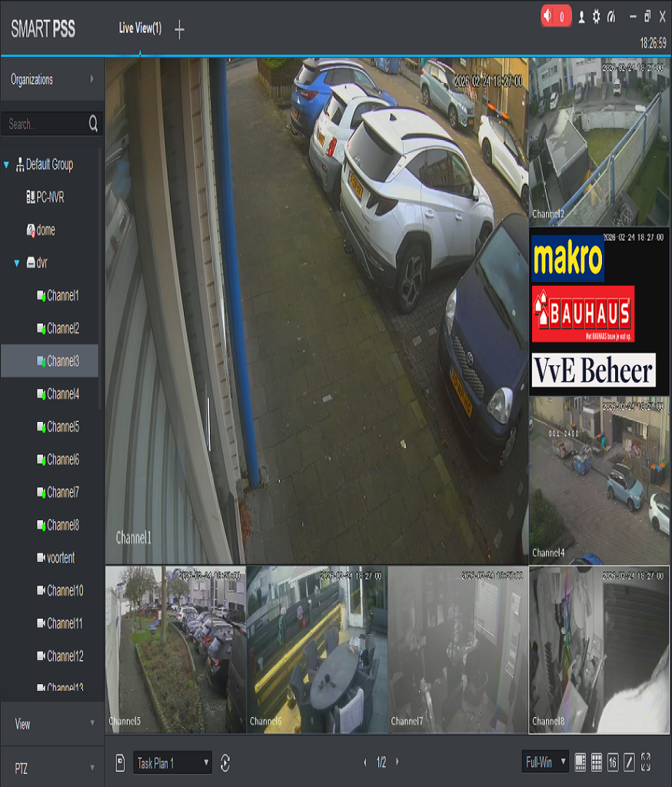The image size is (672, 787).
Task: Select Channel4 in the device tree
Action: tap(62, 394)
